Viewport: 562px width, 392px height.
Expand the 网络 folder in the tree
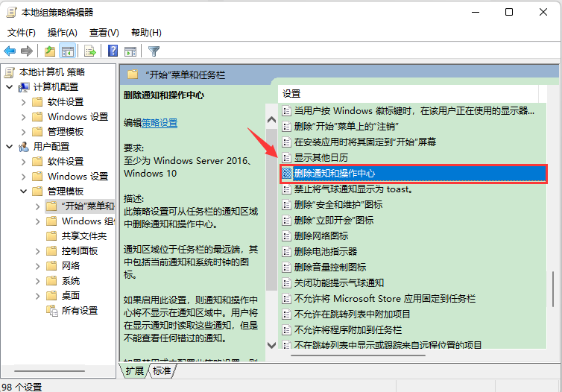38,266
